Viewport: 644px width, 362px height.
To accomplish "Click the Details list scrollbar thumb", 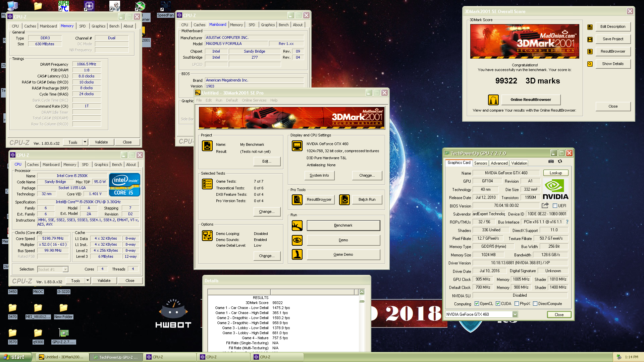I will [x=362, y=301].
